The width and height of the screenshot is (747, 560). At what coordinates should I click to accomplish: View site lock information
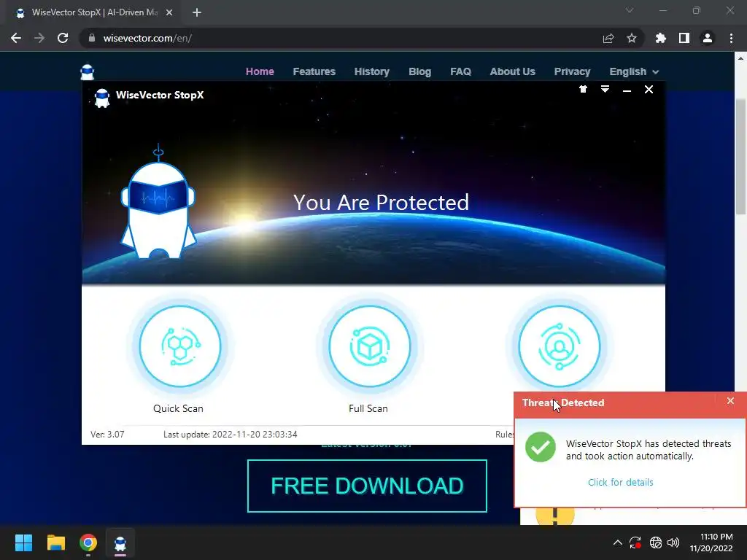point(92,38)
